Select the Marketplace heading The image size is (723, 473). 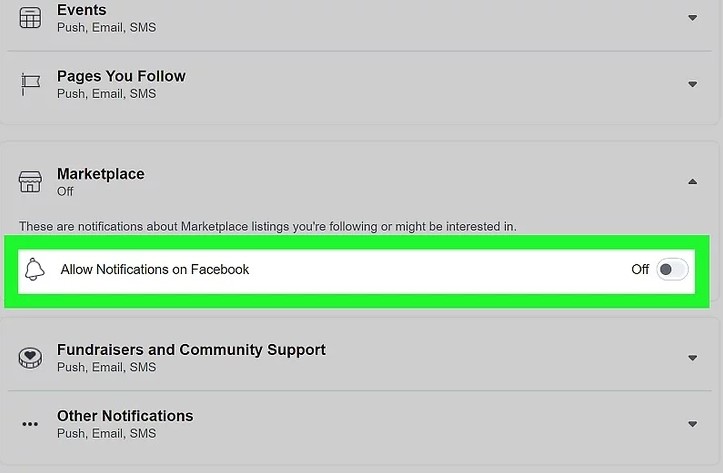(x=101, y=174)
